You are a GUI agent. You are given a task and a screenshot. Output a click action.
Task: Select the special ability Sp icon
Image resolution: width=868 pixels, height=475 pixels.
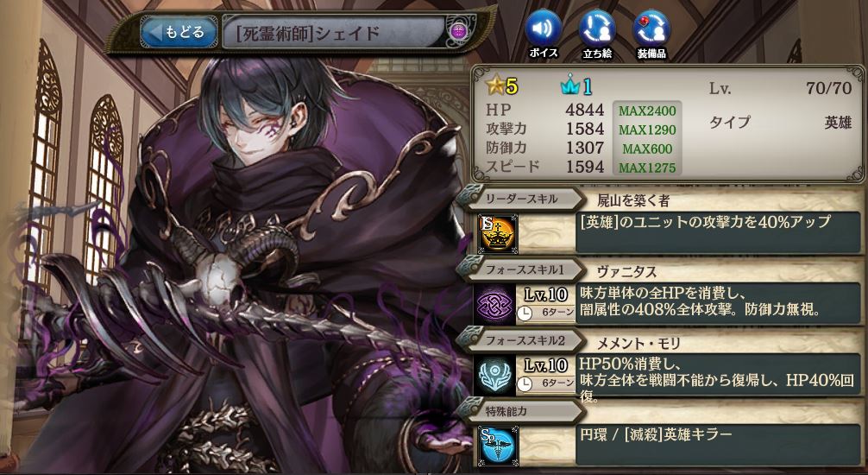click(498, 445)
